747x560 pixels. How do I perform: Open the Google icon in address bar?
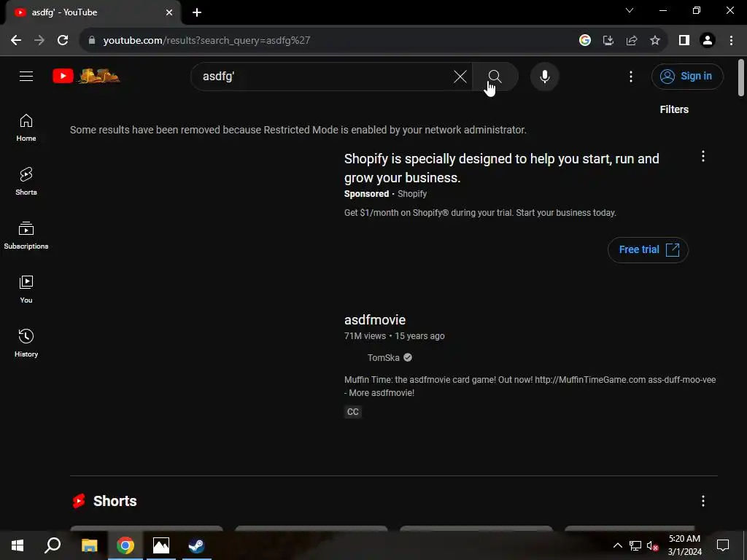[x=585, y=41]
